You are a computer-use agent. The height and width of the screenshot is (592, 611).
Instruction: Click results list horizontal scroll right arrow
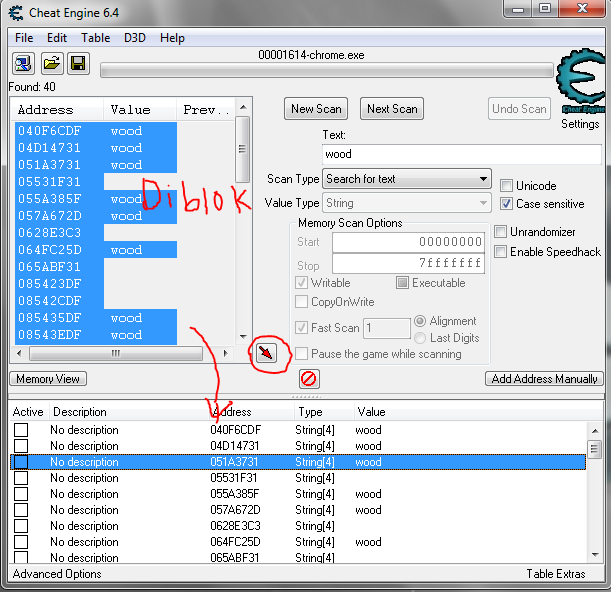coord(225,353)
